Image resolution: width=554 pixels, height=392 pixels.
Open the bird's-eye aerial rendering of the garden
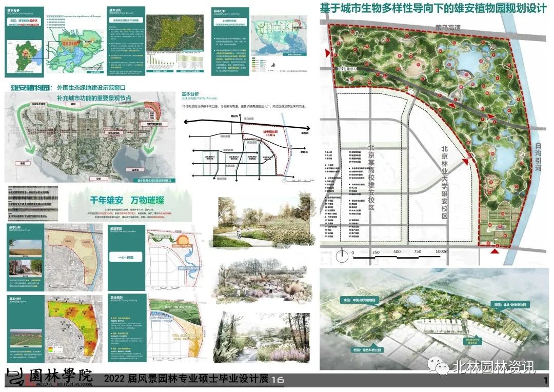tap(434, 319)
